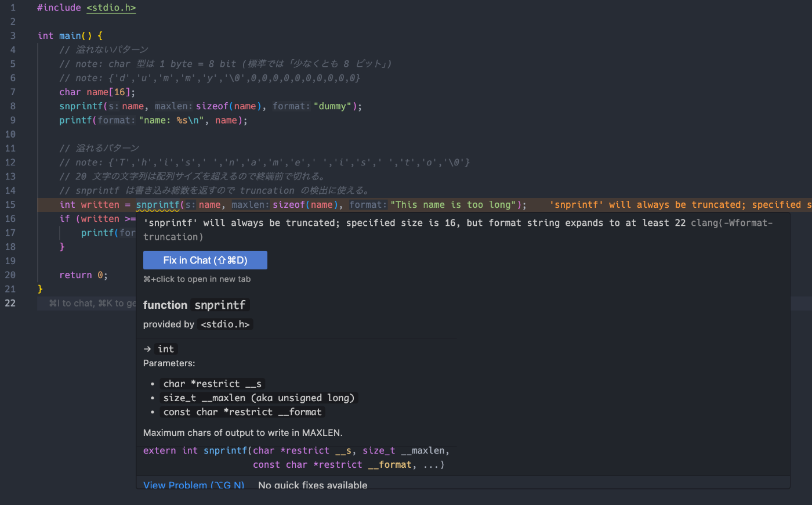Click 'sizeof(name)' on line 15
Viewport: 812px width, 505px height.
(x=306, y=204)
